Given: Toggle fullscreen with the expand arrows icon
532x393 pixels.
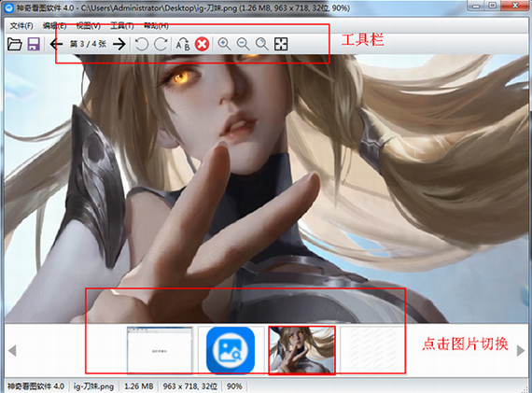Looking at the screenshot, I should pyautogui.click(x=281, y=44).
